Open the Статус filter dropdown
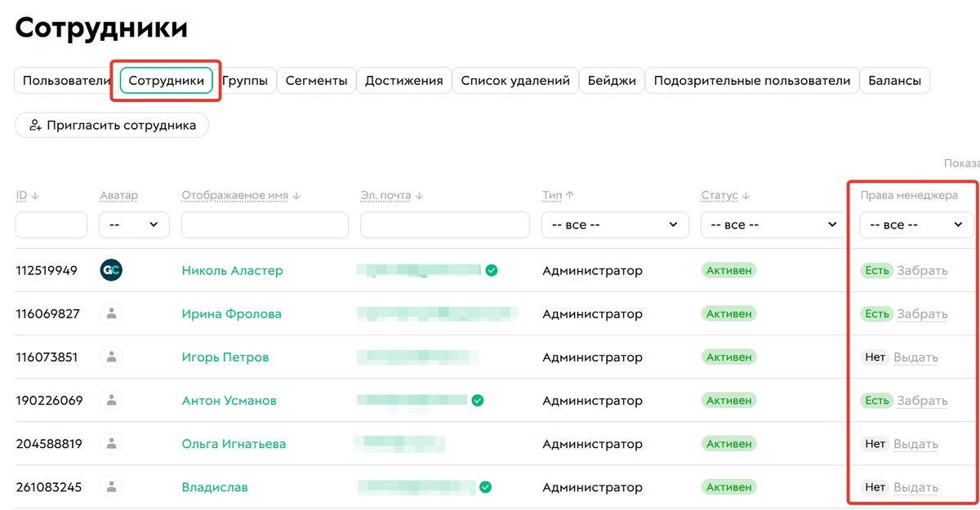The image size is (980, 510). pos(771,224)
